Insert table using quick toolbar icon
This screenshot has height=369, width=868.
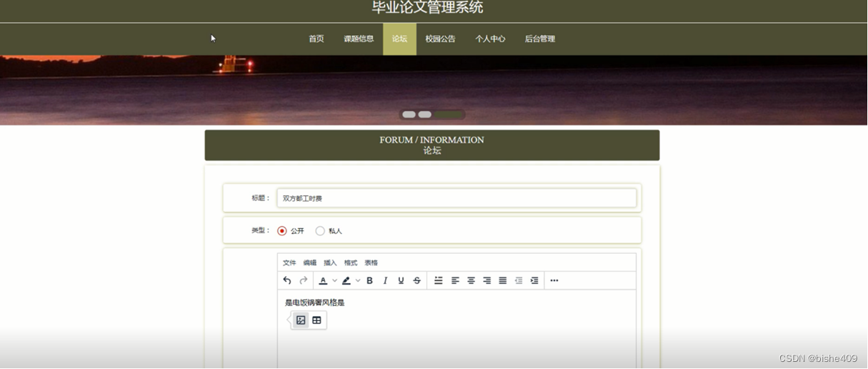point(316,320)
